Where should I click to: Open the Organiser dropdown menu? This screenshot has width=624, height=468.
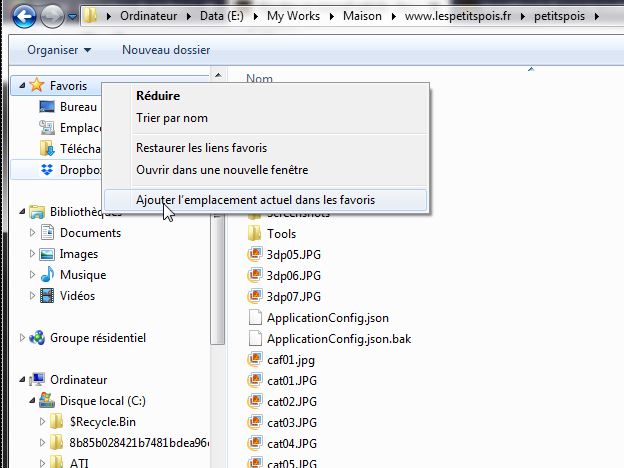click(59, 50)
